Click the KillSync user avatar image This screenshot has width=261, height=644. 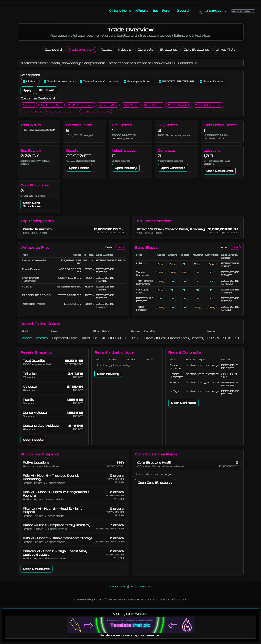tap(201, 11)
